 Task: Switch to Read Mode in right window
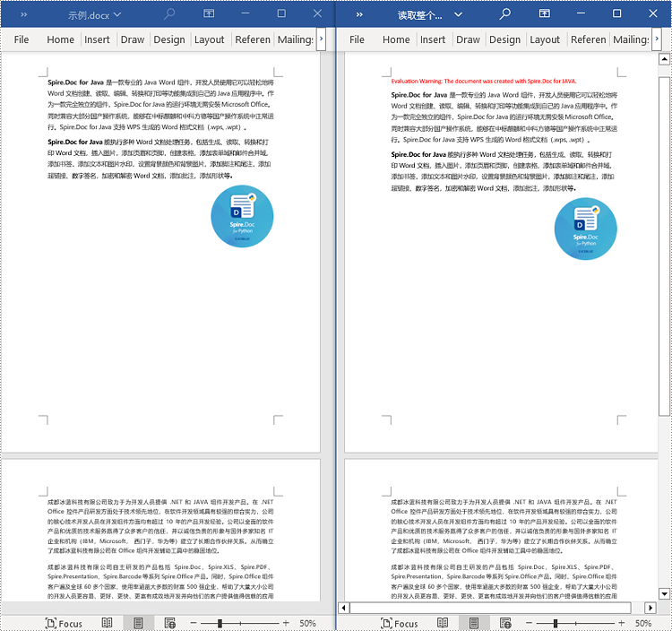pyautogui.click(x=443, y=623)
